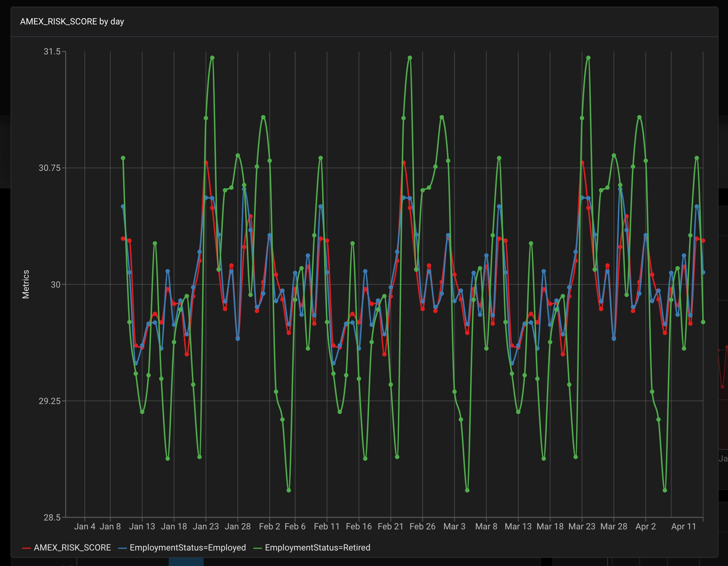Click the first green Retired data point
This screenshot has height=566, width=728.
123,158
